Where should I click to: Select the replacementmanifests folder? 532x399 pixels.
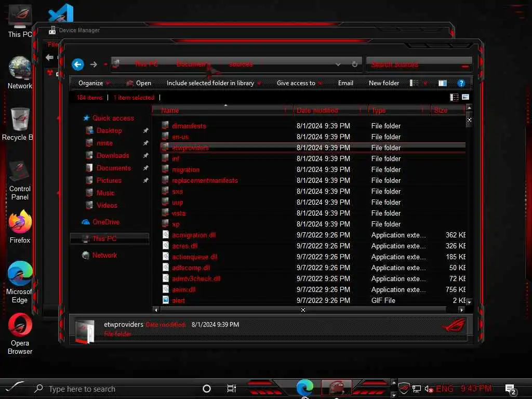pos(205,180)
